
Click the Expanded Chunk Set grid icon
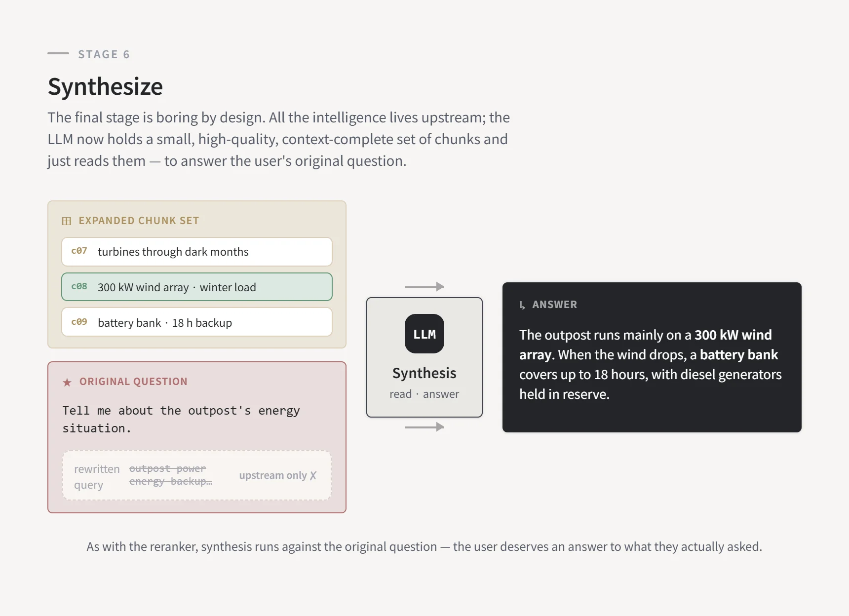(67, 221)
